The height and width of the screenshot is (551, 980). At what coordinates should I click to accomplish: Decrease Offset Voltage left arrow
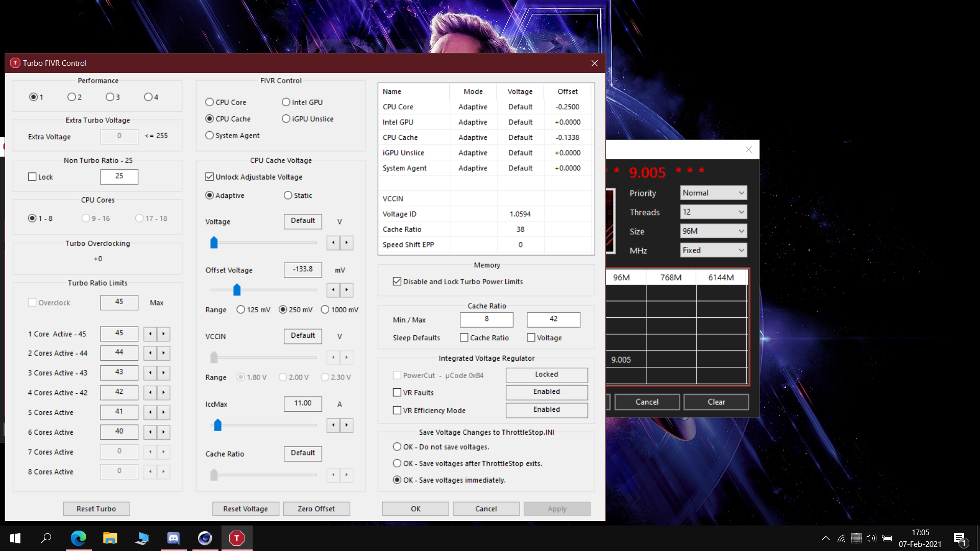tap(333, 290)
